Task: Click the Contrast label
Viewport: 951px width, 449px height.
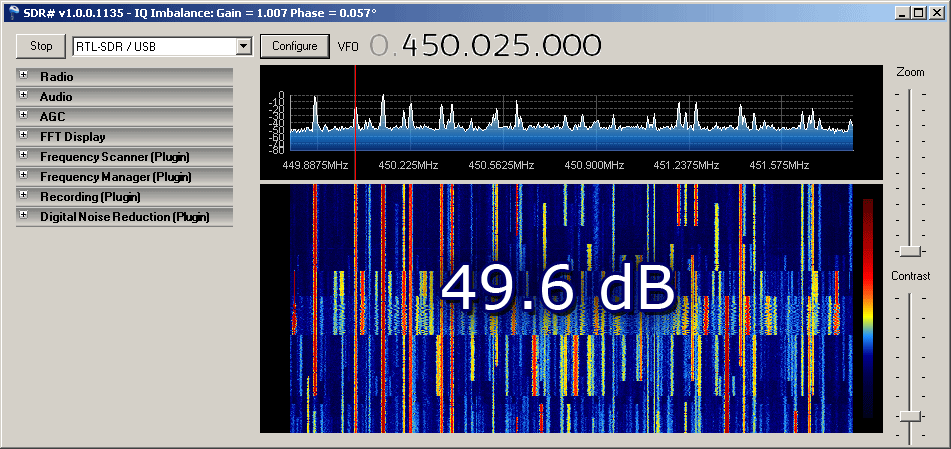Action: (910, 276)
